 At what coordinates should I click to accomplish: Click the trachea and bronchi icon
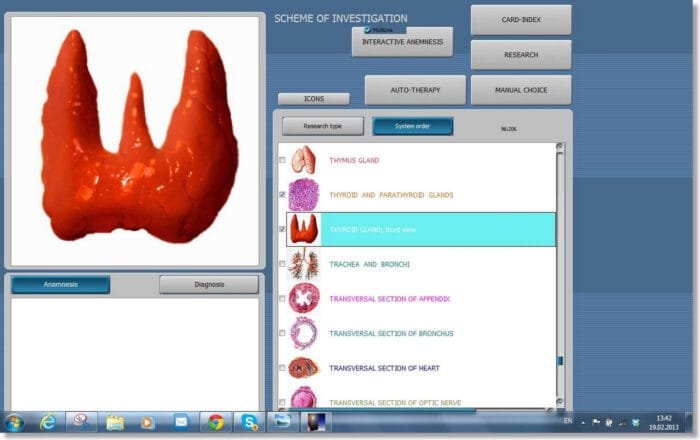(303, 264)
